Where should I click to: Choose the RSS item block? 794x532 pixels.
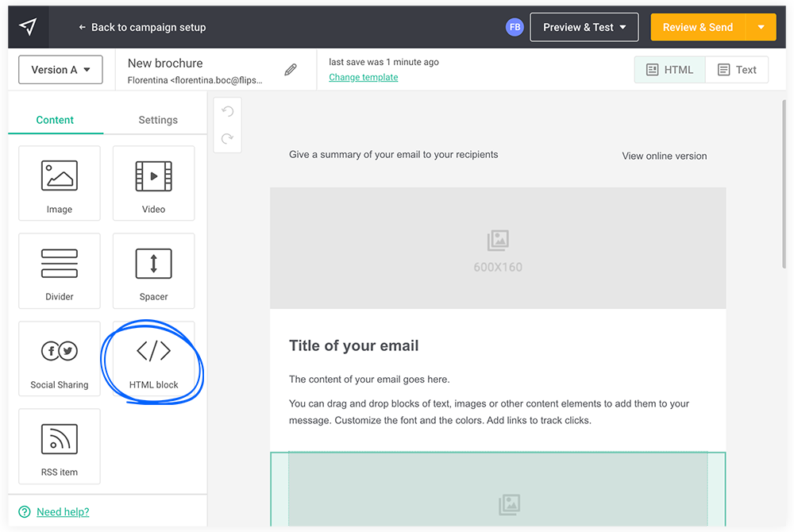click(x=60, y=446)
